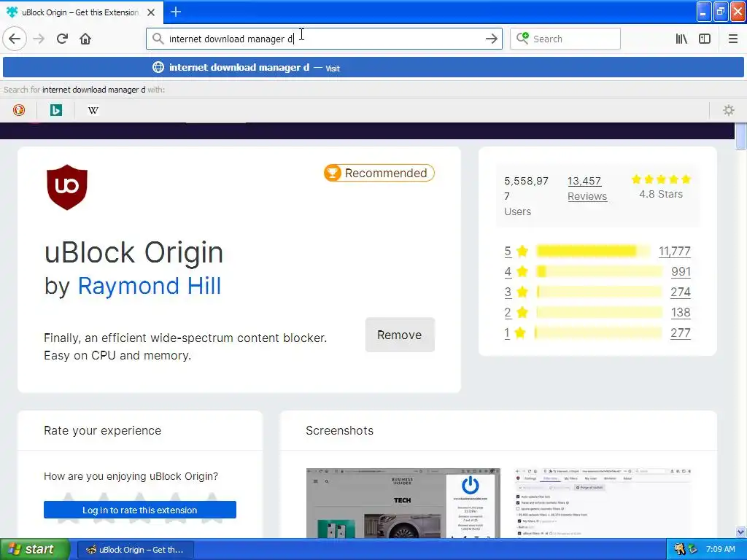Click the Remove extension button

point(400,335)
